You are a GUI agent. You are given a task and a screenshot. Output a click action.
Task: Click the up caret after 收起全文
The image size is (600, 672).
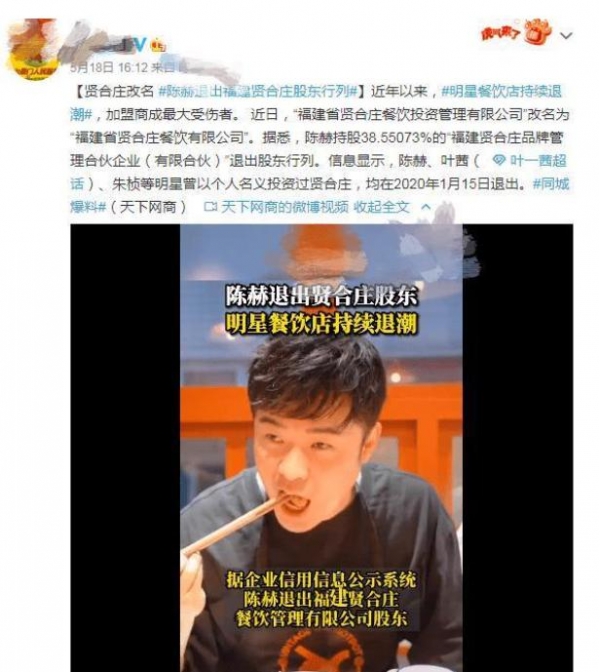click(x=426, y=207)
